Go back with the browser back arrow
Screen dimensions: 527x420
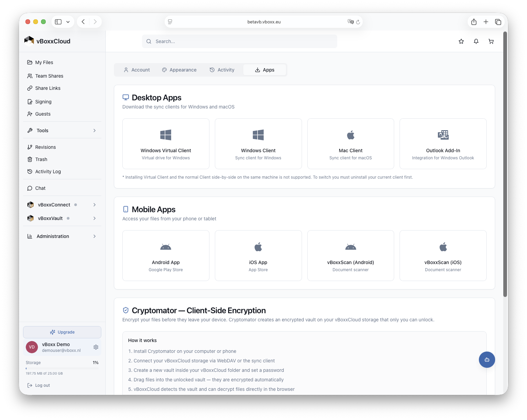tap(83, 22)
